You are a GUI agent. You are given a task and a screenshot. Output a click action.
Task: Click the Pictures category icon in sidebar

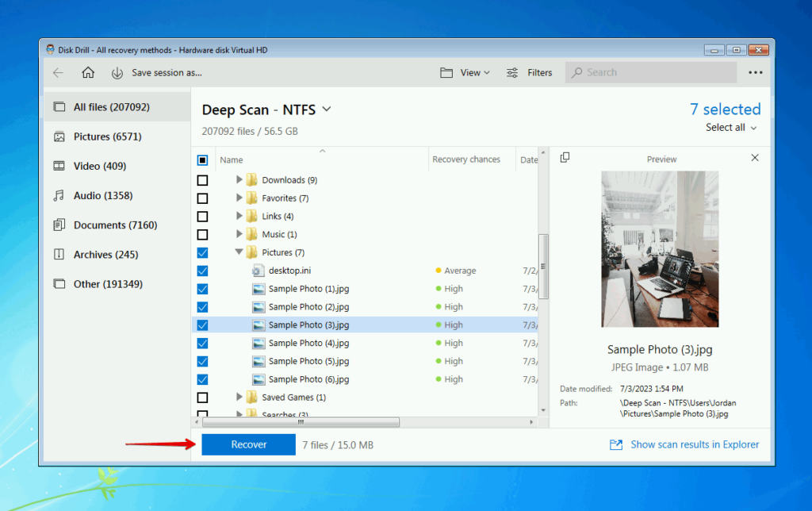pyautogui.click(x=60, y=136)
